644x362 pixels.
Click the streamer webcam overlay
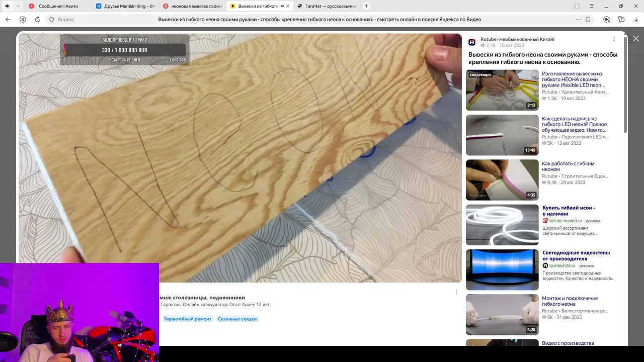click(79, 312)
